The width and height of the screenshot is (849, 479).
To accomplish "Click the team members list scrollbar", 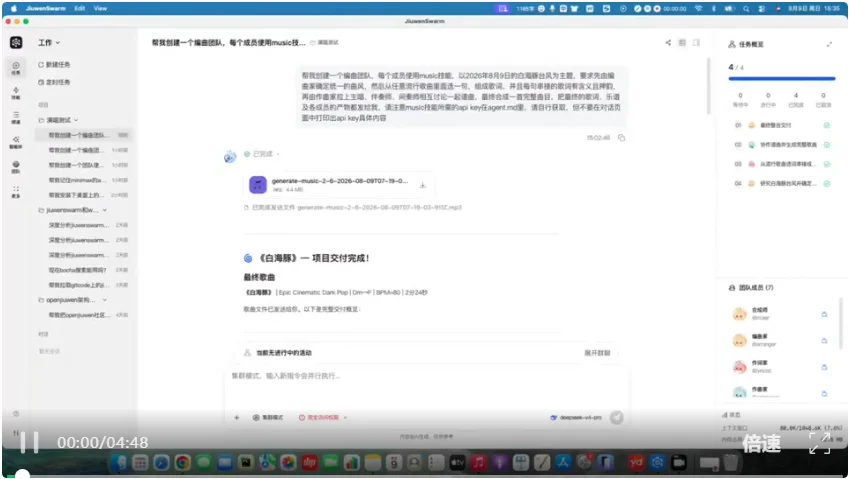I will click(x=841, y=323).
